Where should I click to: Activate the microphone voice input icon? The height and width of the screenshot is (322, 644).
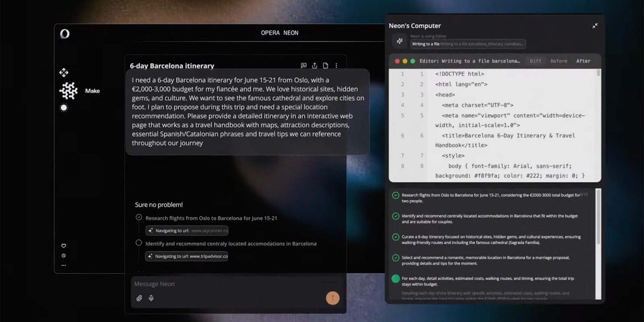click(x=151, y=298)
